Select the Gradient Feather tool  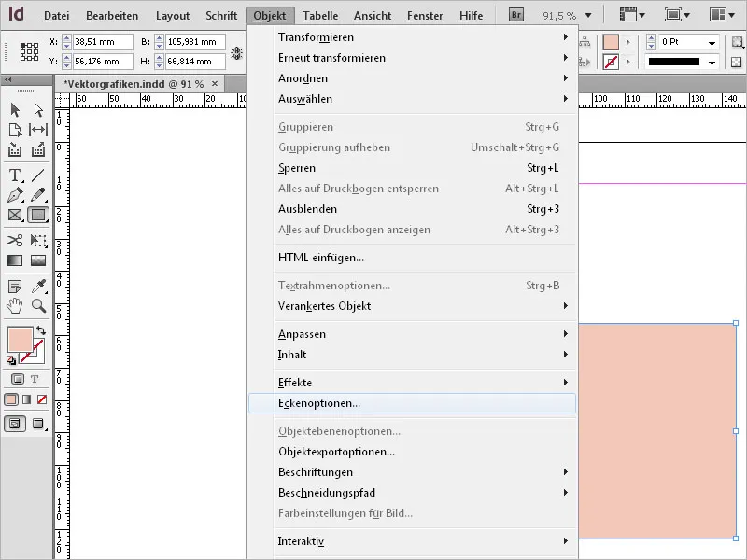coord(38,260)
